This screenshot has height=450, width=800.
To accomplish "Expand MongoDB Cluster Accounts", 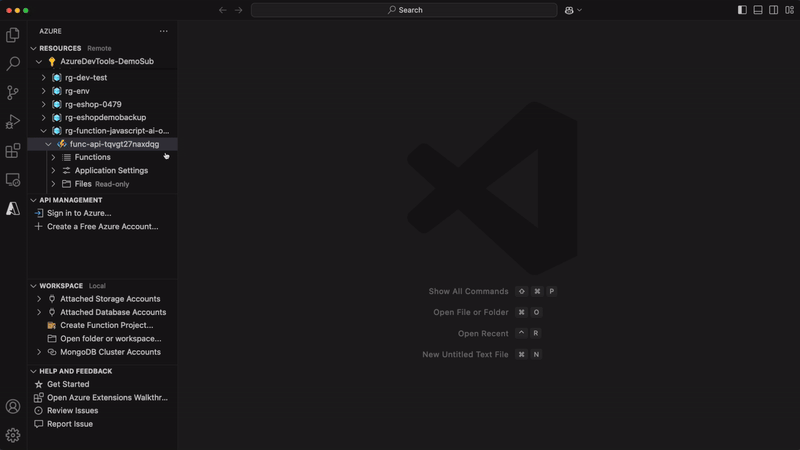I will [39, 352].
